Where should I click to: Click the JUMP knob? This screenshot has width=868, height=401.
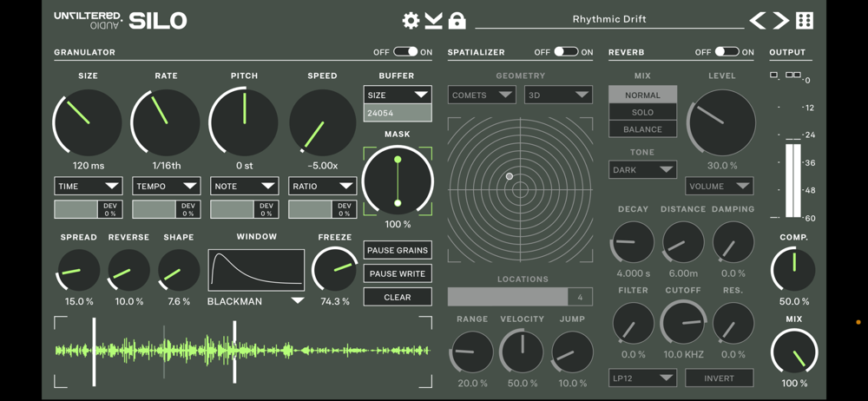tap(572, 352)
